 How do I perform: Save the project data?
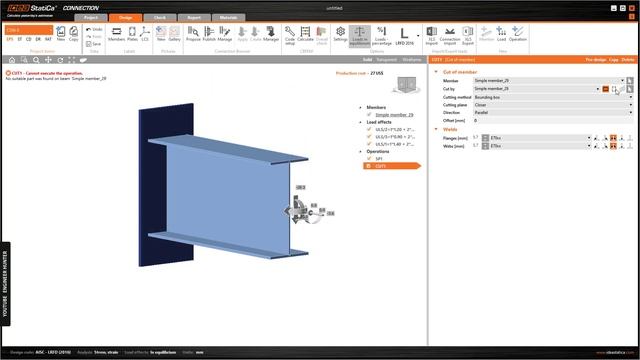pos(93,44)
